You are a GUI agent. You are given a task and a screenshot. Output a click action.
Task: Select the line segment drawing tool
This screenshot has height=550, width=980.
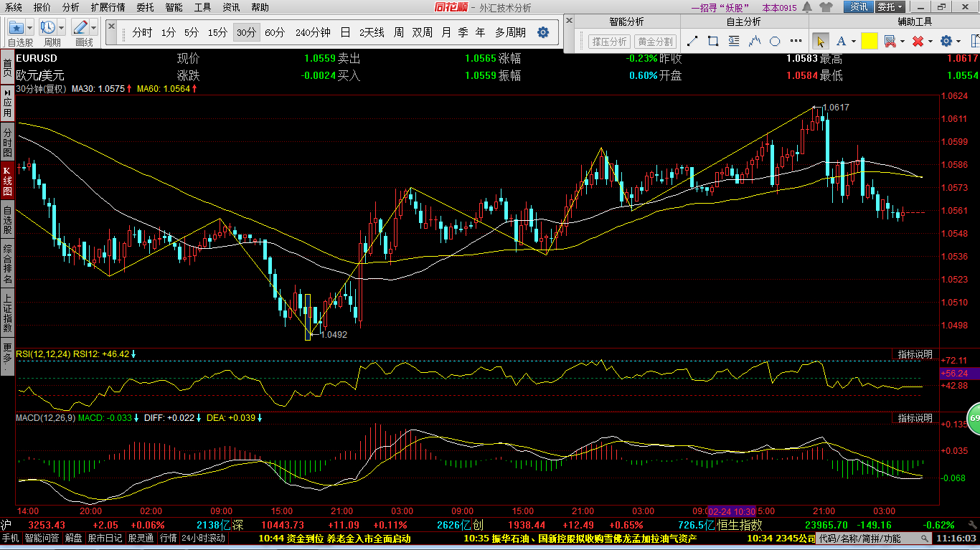pyautogui.click(x=693, y=41)
